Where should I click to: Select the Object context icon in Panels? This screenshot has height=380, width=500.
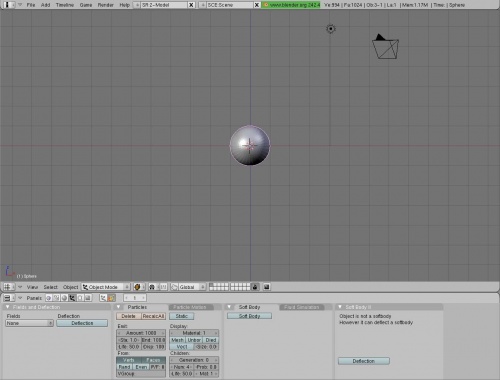click(x=72, y=298)
